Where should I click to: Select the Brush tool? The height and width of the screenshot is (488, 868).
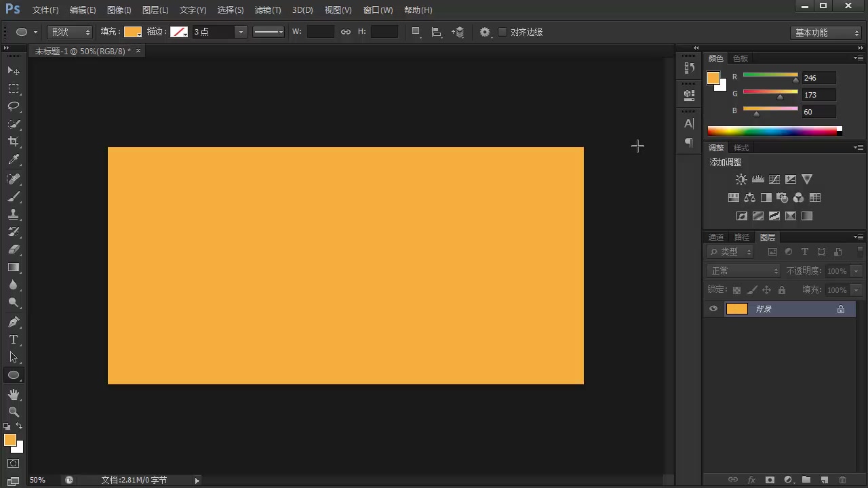point(14,197)
